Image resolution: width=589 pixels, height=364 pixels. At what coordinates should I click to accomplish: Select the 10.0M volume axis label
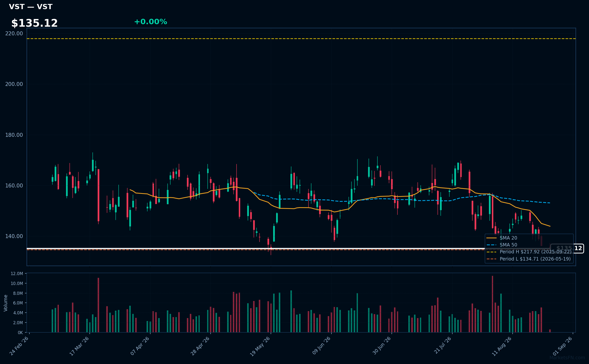click(x=17, y=283)
